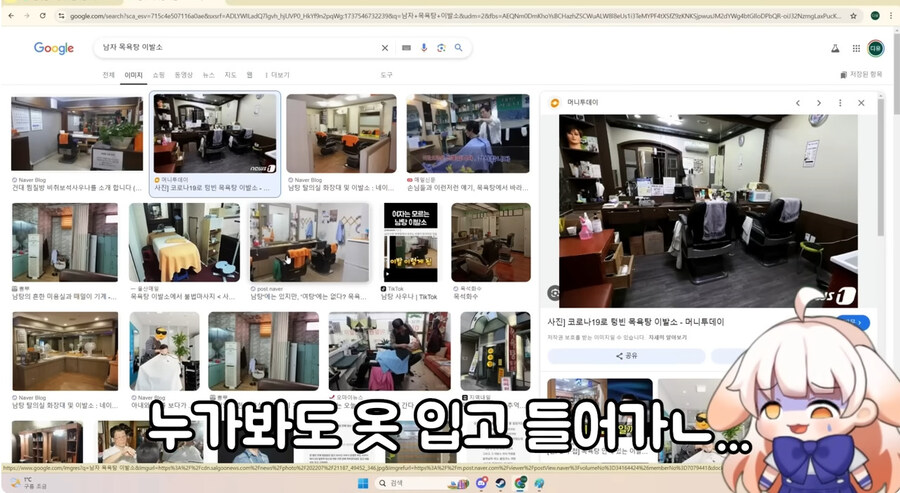Open Google Lens image search

[x=441, y=48]
